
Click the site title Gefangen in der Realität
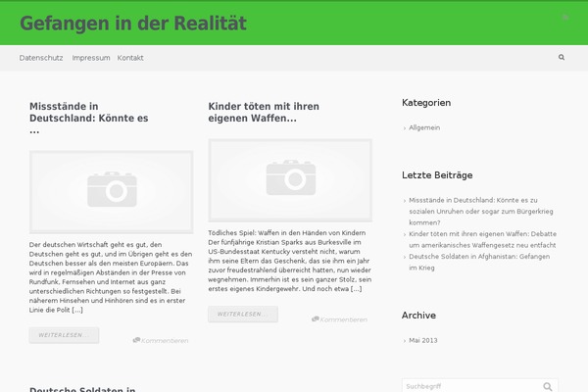pyautogui.click(x=133, y=23)
